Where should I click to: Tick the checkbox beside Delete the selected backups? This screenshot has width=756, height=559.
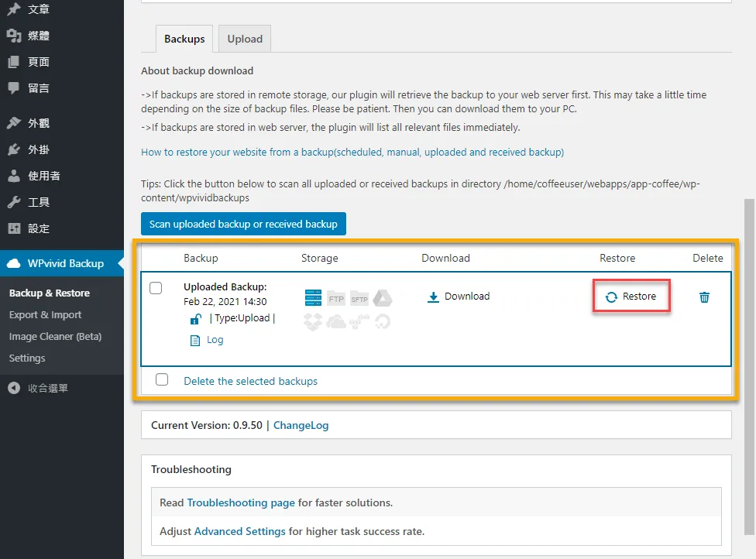[x=162, y=379]
